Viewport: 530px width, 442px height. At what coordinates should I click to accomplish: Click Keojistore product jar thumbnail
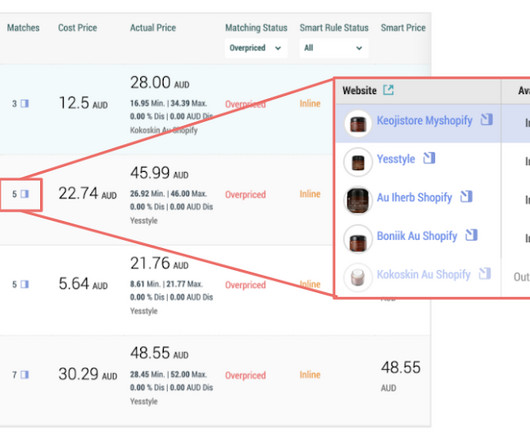(x=358, y=124)
